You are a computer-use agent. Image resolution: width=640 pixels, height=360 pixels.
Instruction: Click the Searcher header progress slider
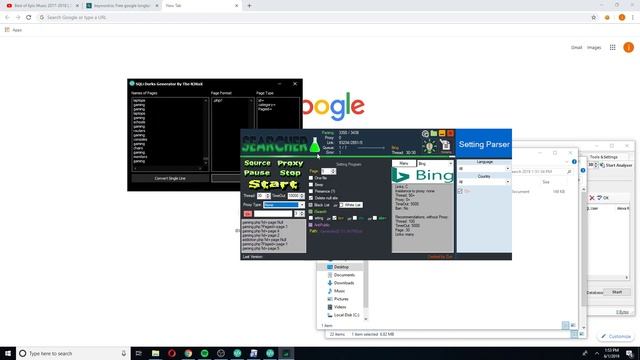[371, 148]
